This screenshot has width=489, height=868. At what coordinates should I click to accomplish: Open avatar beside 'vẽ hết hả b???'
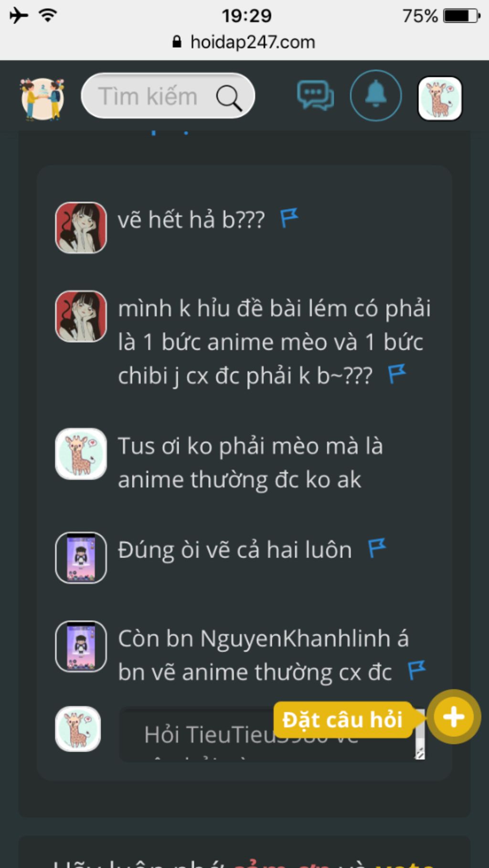pos(81,227)
